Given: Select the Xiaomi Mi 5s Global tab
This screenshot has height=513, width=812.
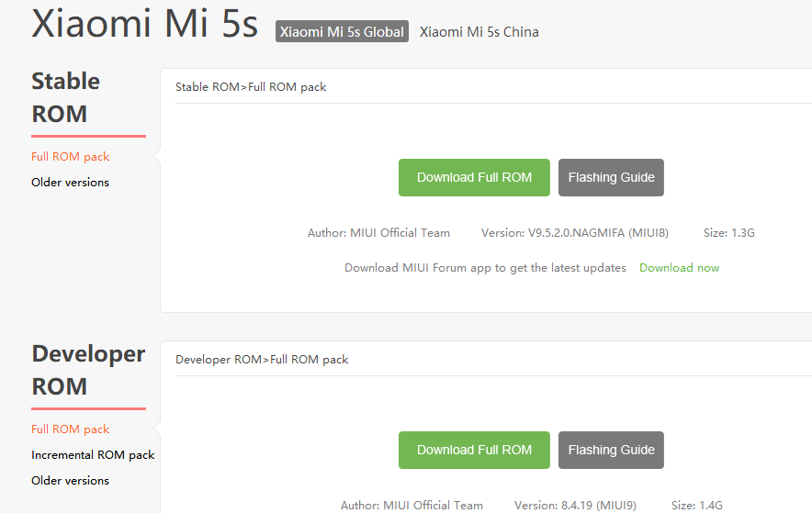Looking at the screenshot, I should point(342,31).
